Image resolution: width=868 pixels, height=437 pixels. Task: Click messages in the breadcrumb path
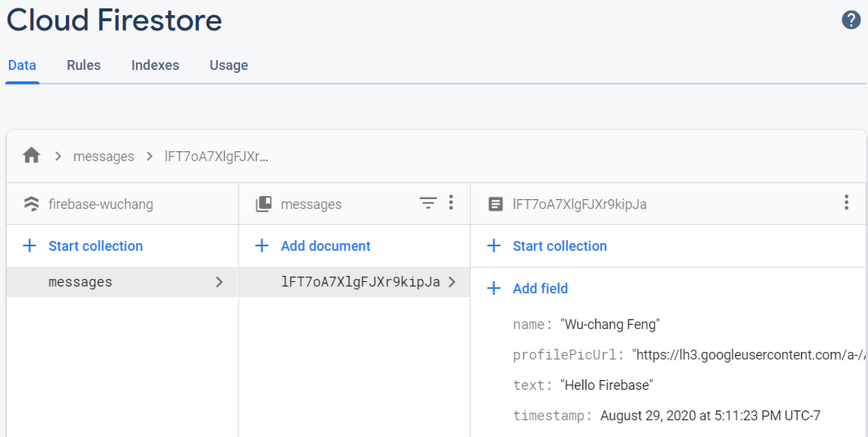click(x=103, y=157)
